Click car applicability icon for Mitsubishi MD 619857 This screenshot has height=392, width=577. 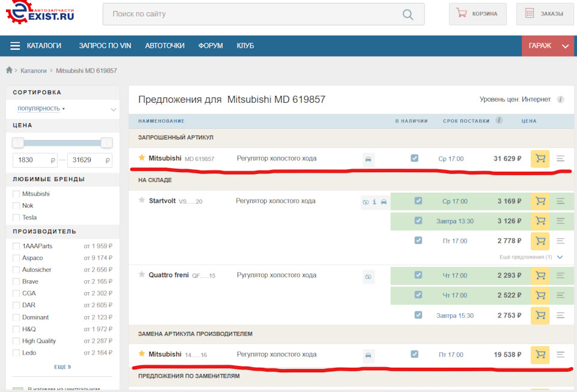tap(368, 159)
